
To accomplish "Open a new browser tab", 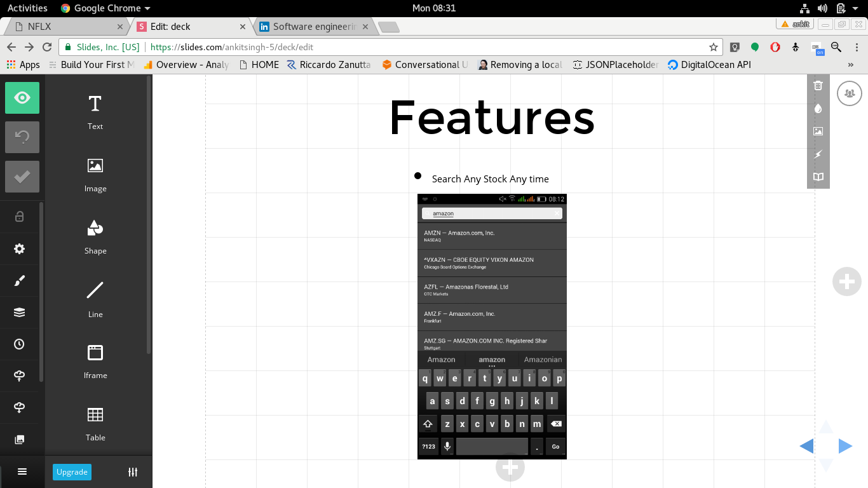I will (x=388, y=27).
